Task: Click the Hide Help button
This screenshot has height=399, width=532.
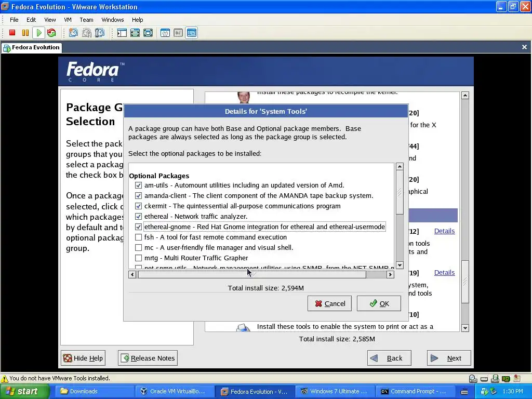Action: tap(84, 358)
